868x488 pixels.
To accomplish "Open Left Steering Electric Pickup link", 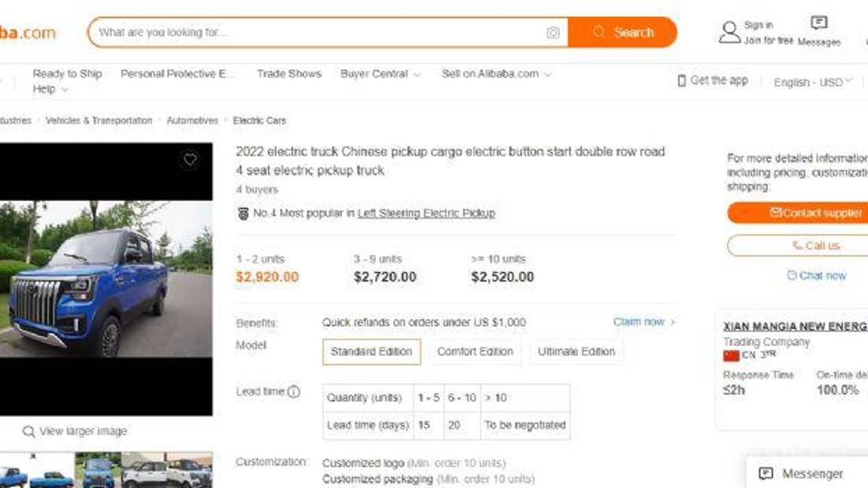I will point(426,213).
